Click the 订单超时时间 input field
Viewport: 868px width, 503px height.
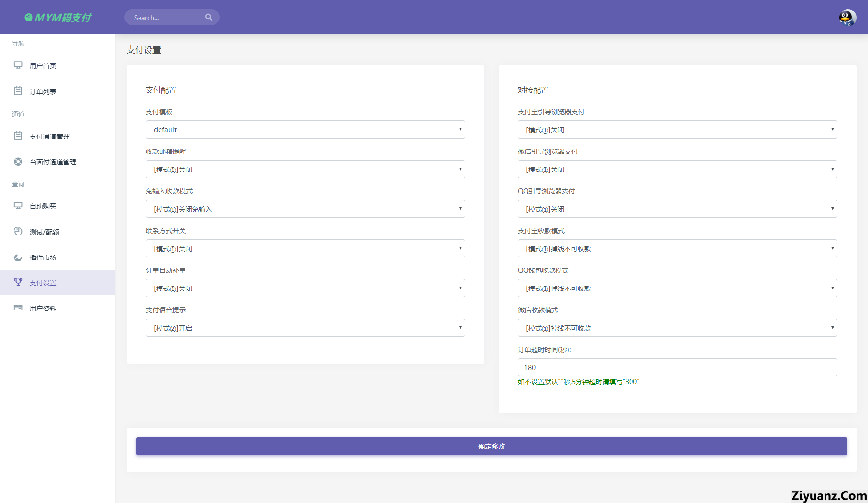(x=677, y=367)
